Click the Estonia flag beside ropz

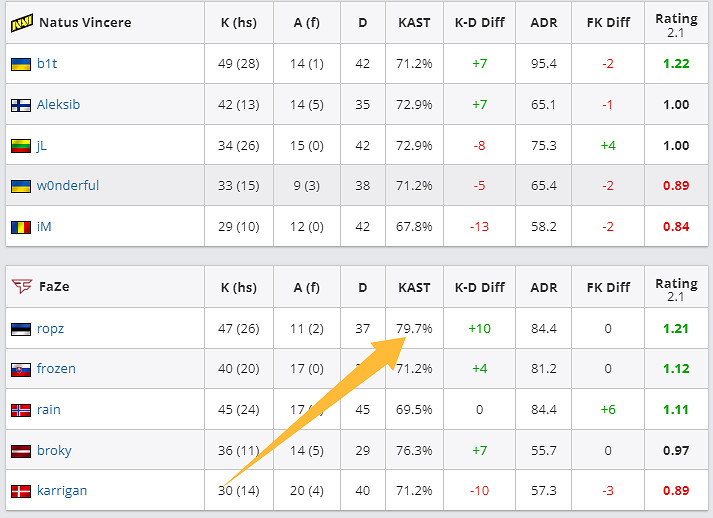click(20, 329)
